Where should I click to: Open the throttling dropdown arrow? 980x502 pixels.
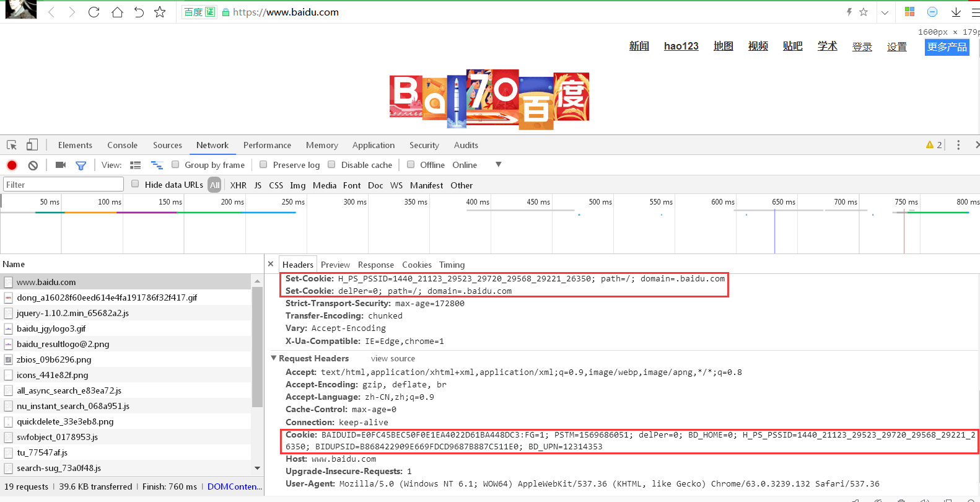point(499,165)
